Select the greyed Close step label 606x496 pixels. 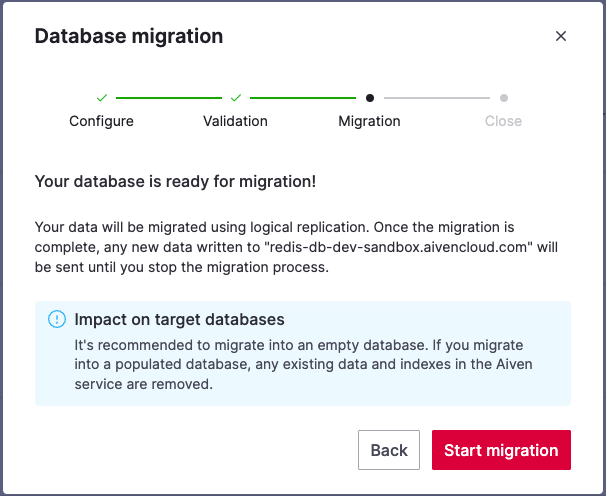pyautogui.click(x=503, y=121)
